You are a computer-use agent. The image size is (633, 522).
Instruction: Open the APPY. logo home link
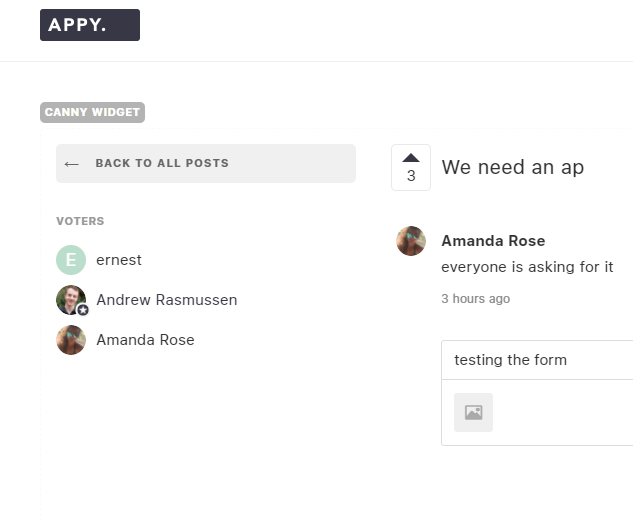(x=90, y=25)
